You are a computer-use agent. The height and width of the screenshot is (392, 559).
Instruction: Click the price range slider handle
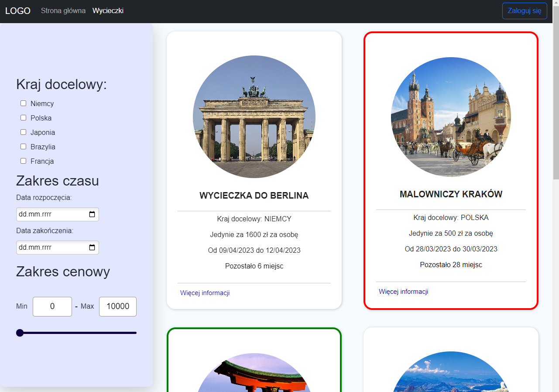click(x=20, y=333)
